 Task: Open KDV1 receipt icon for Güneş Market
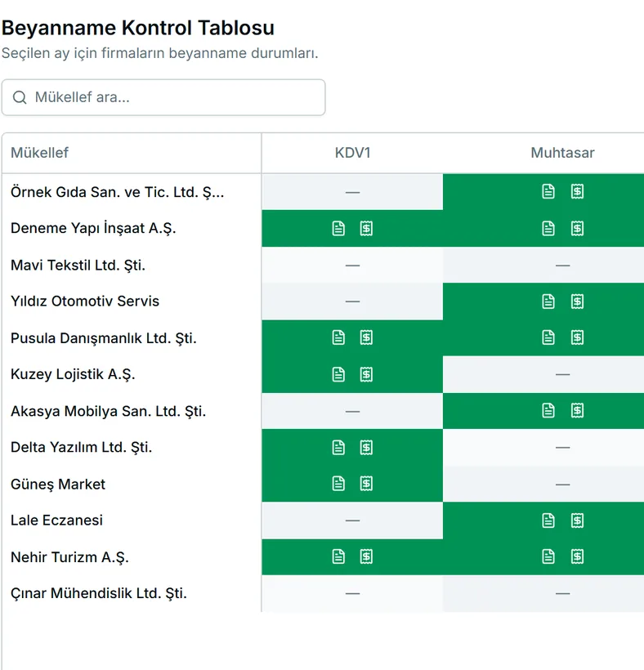[x=366, y=484]
